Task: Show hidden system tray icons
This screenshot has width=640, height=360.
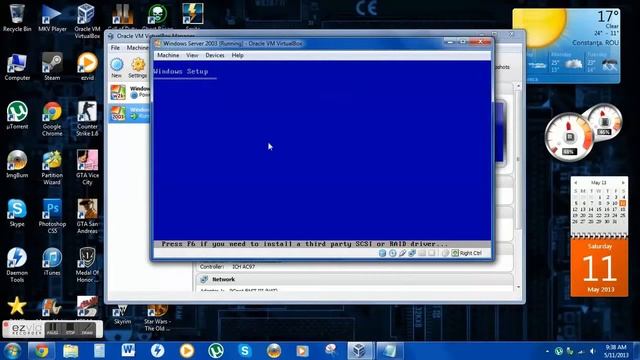Action: click(x=547, y=351)
